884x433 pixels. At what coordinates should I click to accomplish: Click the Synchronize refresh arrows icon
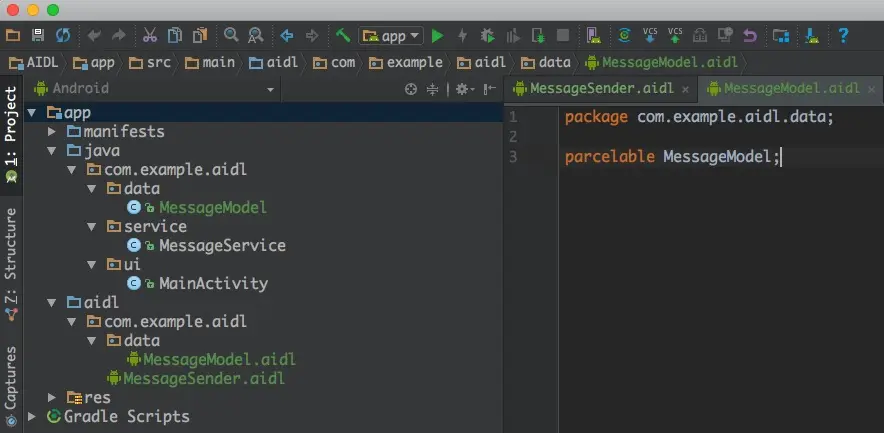[63, 36]
